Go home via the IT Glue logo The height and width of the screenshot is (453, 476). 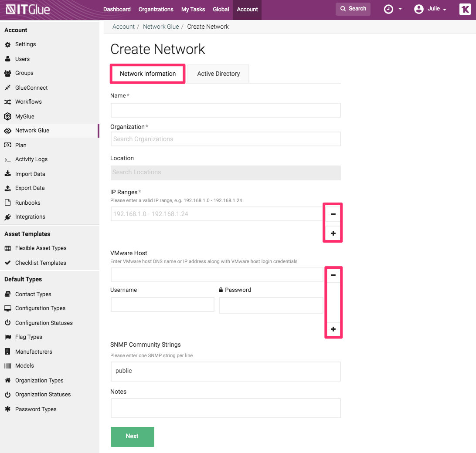click(28, 10)
